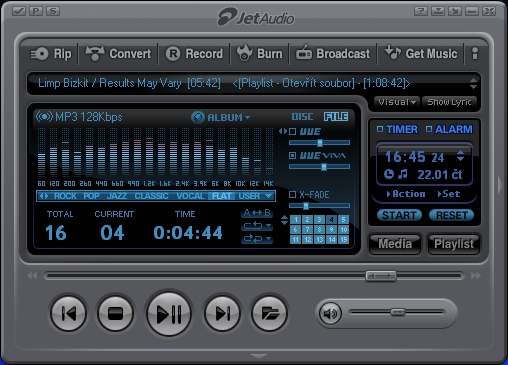This screenshot has height=365, width=508.
Task: Click the X-FADE slider
Action: 319,206
